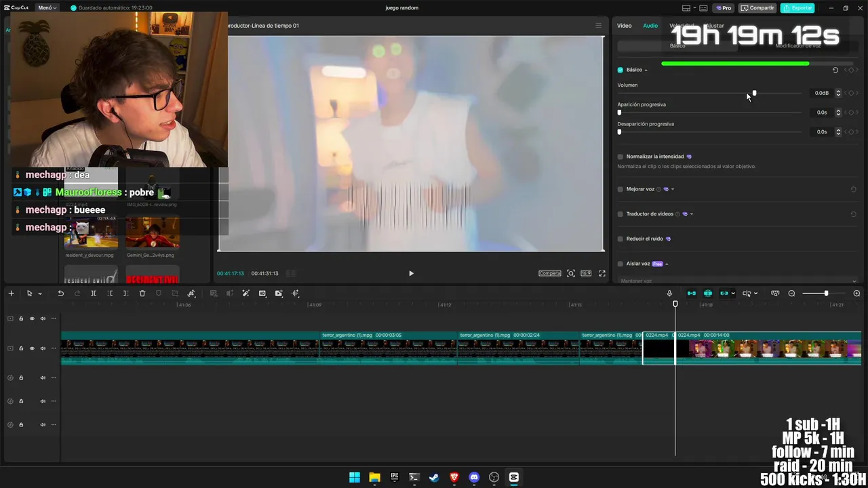Viewport: 868px width, 488px height.
Task: Collapse the Básico section arrow
Action: pyautogui.click(x=646, y=70)
